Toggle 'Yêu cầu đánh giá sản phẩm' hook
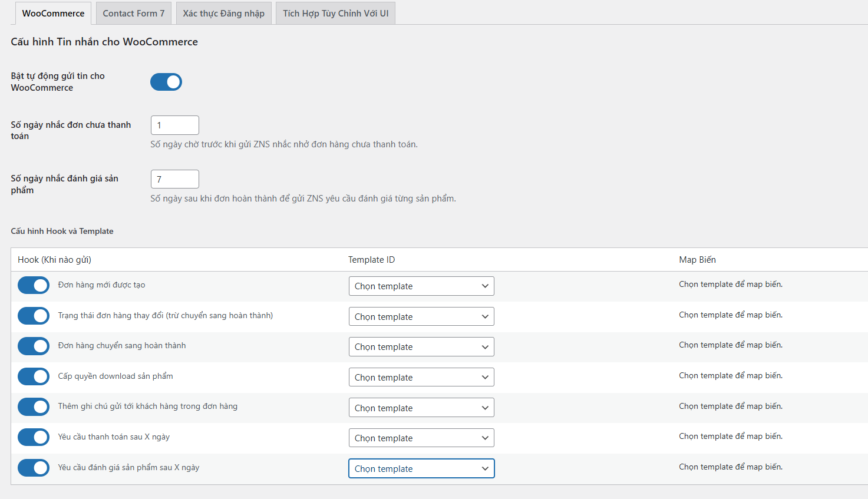This screenshot has width=868, height=499. click(34, 468)
